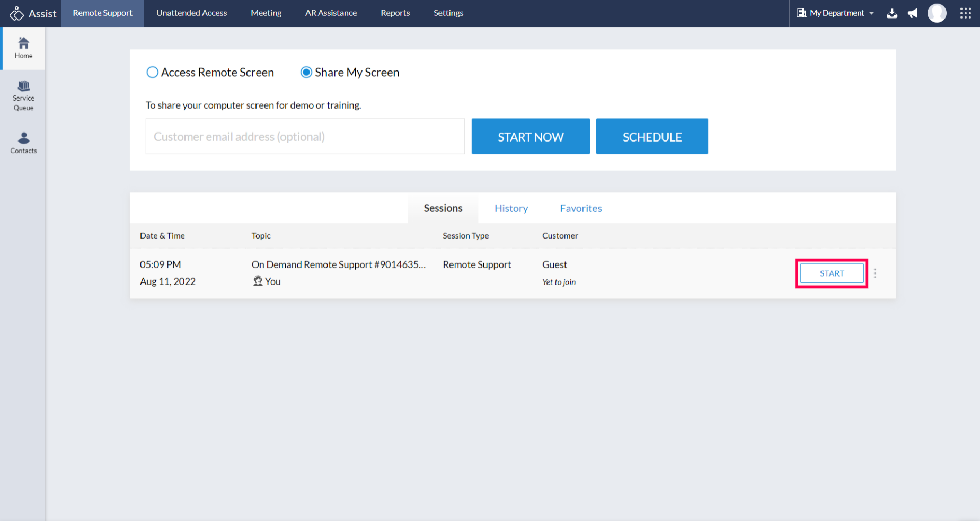This screenshot has width=980, height=521.
Task: Select Access Remote Screen radio button
Action: coord(152,73)
